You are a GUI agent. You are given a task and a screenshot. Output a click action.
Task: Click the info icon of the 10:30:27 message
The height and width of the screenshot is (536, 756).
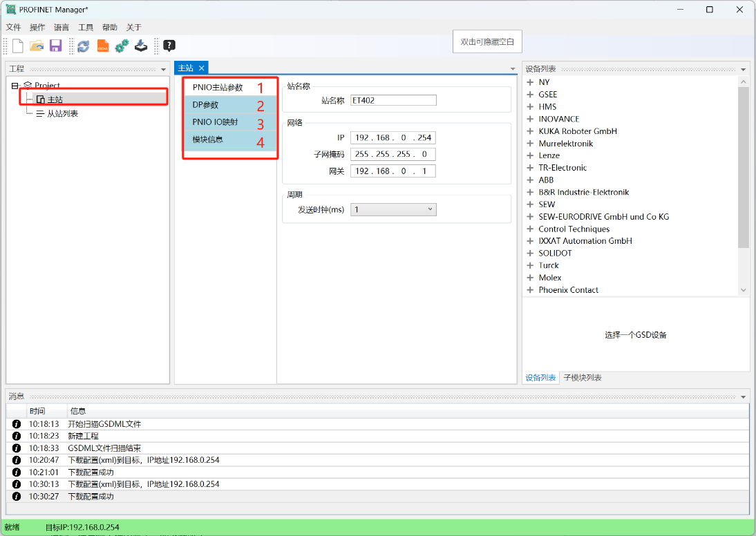[17, 496]
